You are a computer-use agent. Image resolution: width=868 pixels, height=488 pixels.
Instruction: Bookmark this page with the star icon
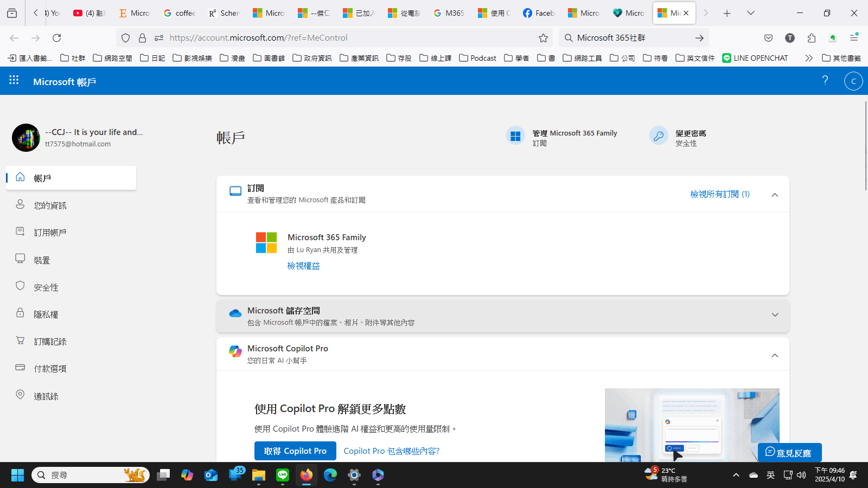click(x=543, y=38)
